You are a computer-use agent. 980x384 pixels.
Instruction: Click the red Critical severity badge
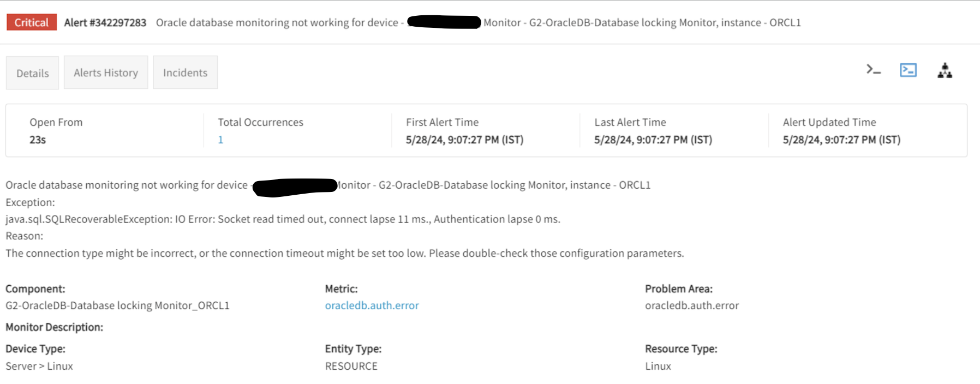(x=32, y=22)
